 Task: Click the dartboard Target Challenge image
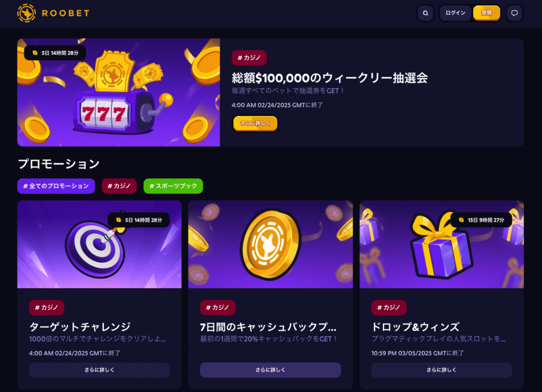click(x=99, y=244)
